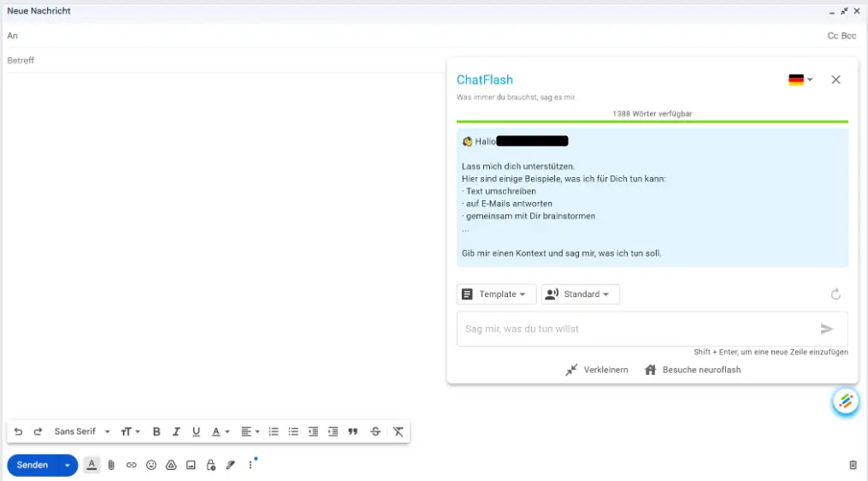Click the neuroflash floating round button
This screenshot has width=868, height=481.
(845, 401)
